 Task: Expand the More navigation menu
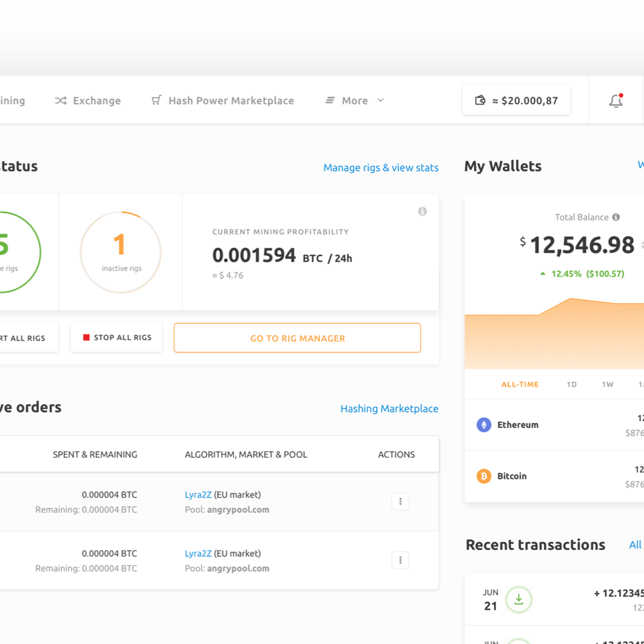[355, 101]
